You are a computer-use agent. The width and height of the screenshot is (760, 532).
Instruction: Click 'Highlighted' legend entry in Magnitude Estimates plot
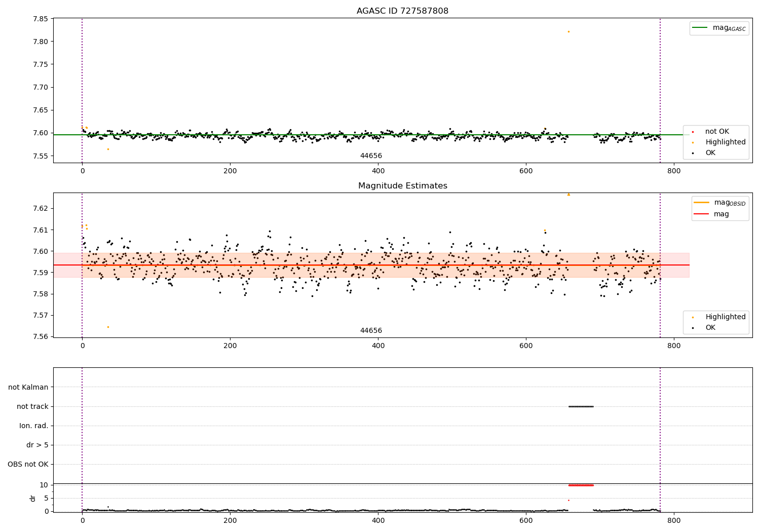(718, 317)
